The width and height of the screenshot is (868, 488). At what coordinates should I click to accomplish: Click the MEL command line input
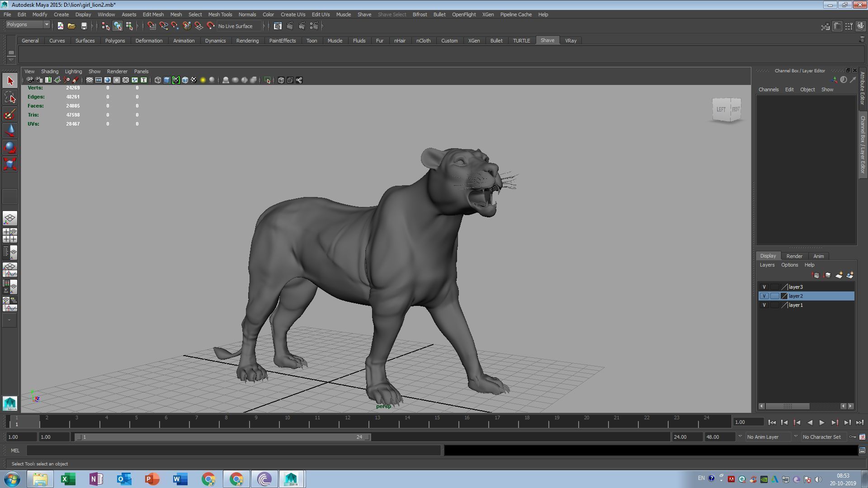(x=234, y=450)
